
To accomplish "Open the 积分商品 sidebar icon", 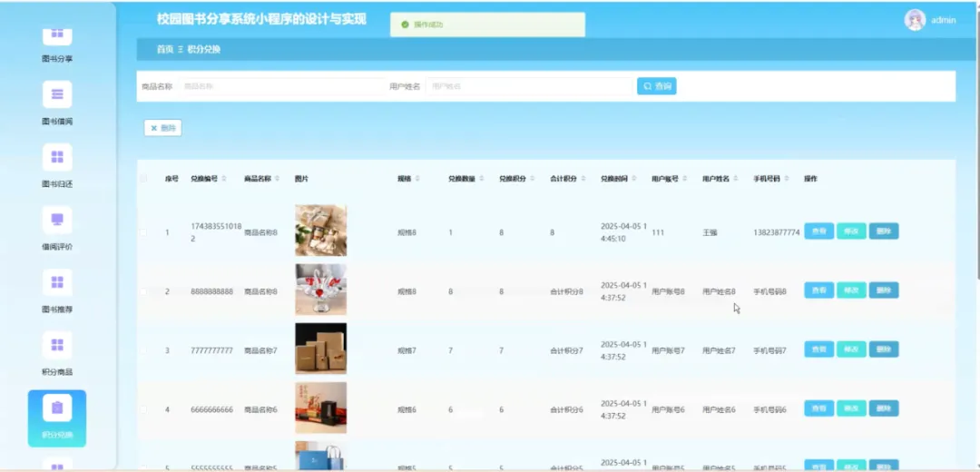I will (57, 345).
